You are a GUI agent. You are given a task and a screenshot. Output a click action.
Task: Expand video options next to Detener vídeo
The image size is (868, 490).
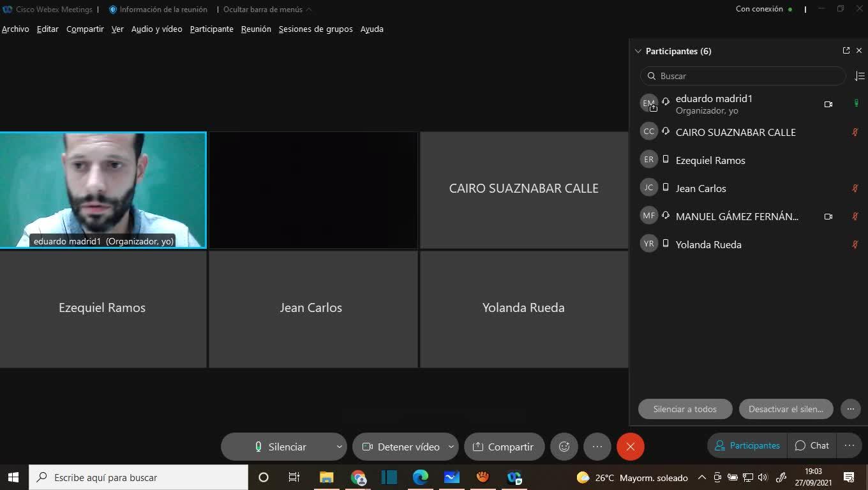(451, 447)
